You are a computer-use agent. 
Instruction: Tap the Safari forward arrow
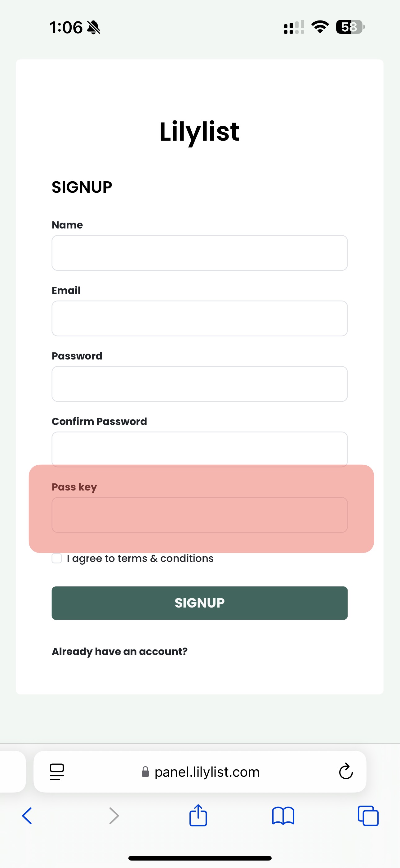(114, 816)
